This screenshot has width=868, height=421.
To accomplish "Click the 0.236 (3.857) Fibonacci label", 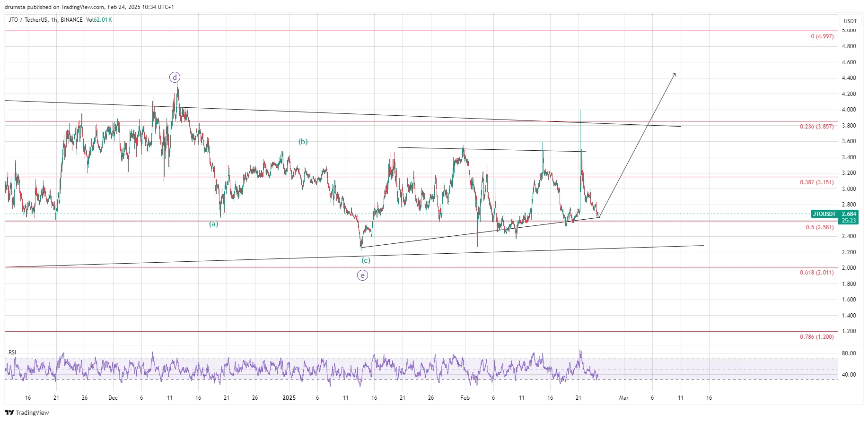I will pos(816,127).
